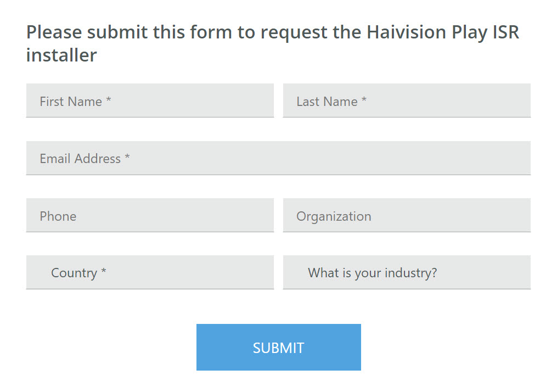Click the "Email Address *" placeholder label

coord(85,159)
